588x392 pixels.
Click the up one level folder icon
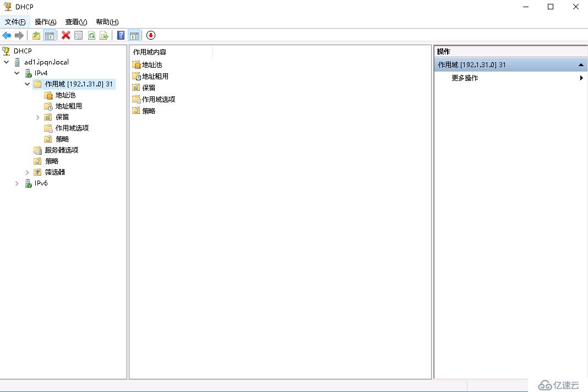(x=36, y=35)
